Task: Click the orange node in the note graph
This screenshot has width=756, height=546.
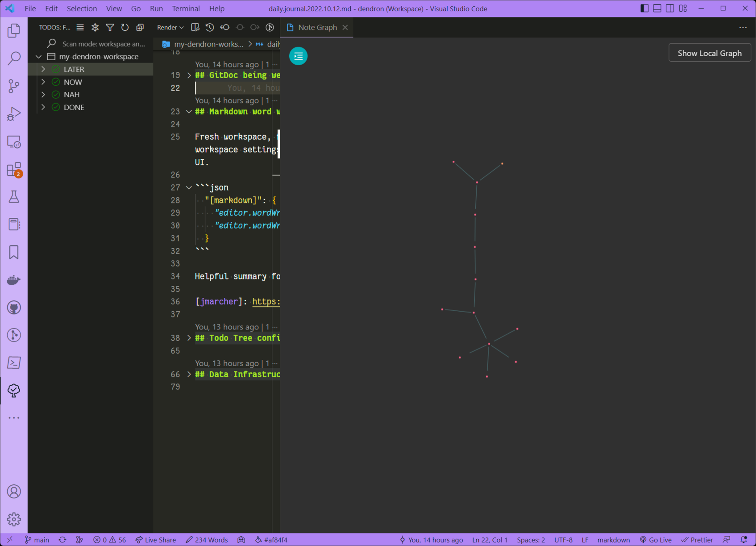Action: (x=502, y=164)
